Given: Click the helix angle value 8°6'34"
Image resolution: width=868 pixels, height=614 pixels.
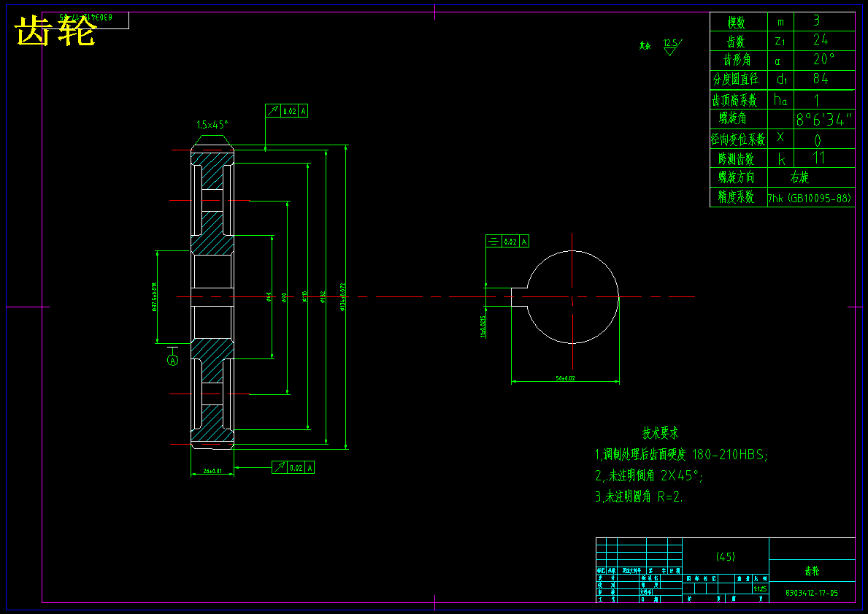Looking at the screenshot, I should coord(824,120).
